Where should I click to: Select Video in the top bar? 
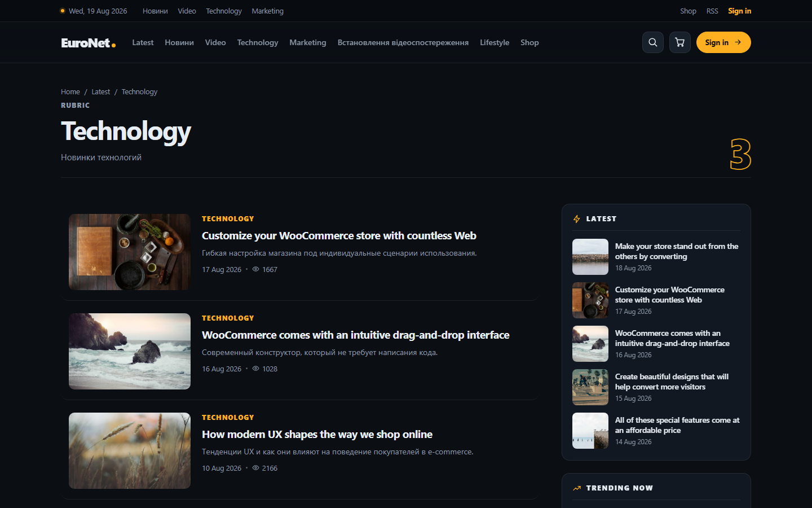(187, 11)
